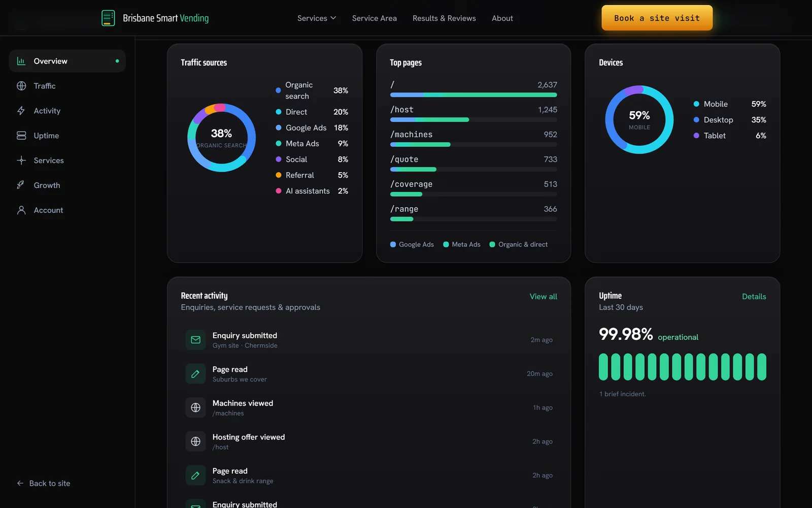812x508 pixels.
Task: Click the Traffic globe icon in sidebar
Action: pyautogui.click(x=21, y=86)
